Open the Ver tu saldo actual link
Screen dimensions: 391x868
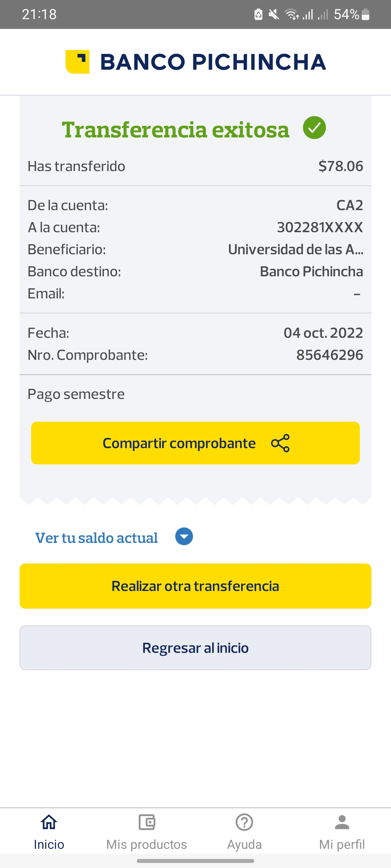tap(96, 538)
